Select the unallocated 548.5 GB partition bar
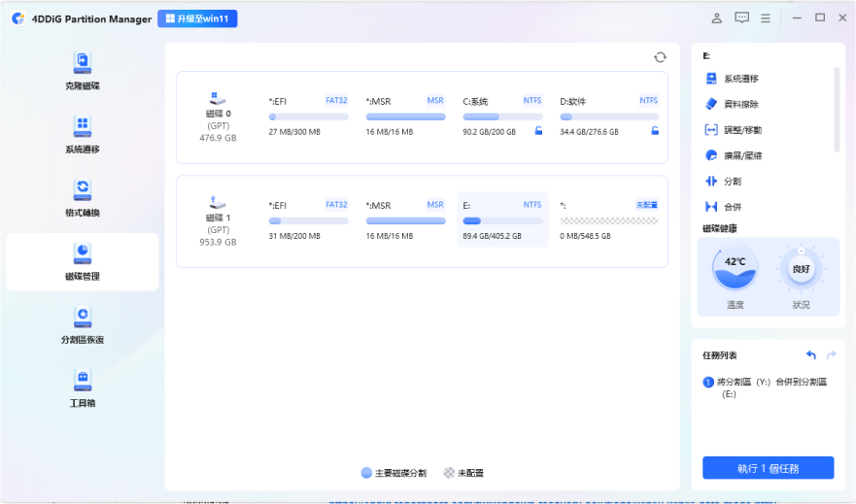 point(608,220)
